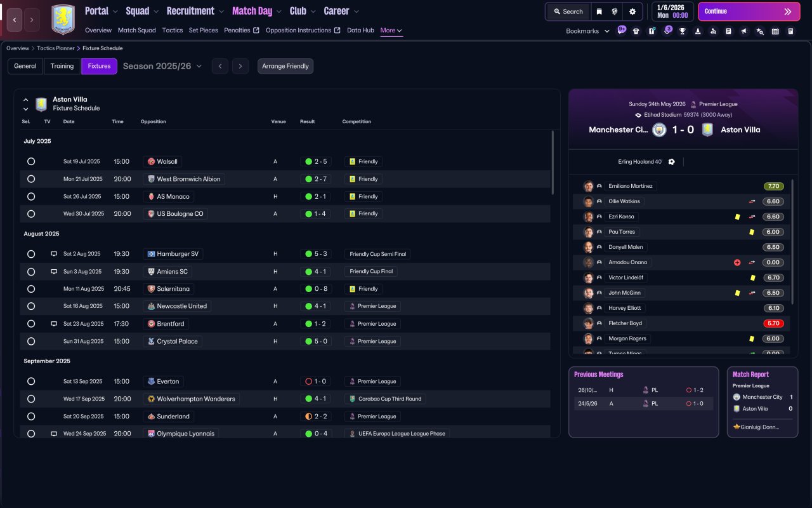812x508 pixels.
Task: Open the messages icon with 9+ badge
Action: click(x=621, y=30)
